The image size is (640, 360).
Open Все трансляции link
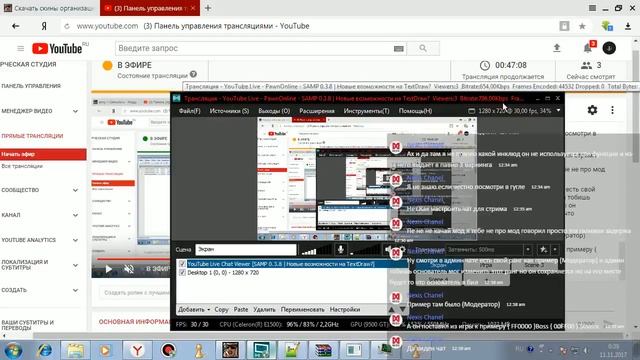pyautogui.click(x=22, y=166)
